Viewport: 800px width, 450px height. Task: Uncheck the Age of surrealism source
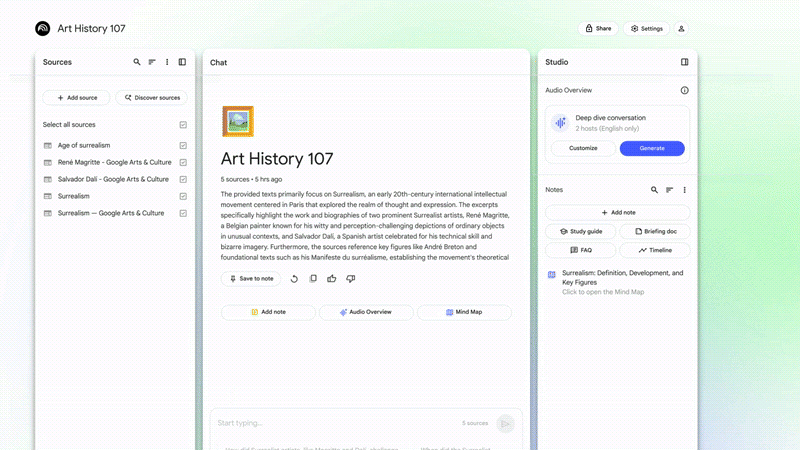click(x=183, y=146)
